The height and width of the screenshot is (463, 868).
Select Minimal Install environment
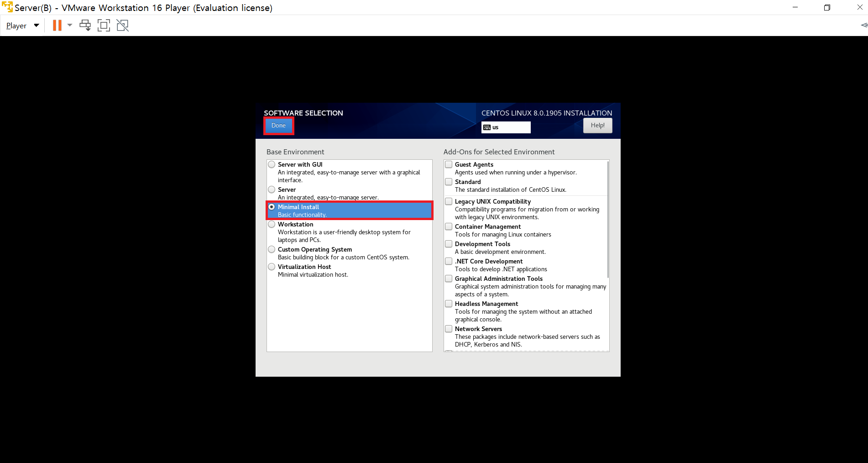tap(272, 207)
